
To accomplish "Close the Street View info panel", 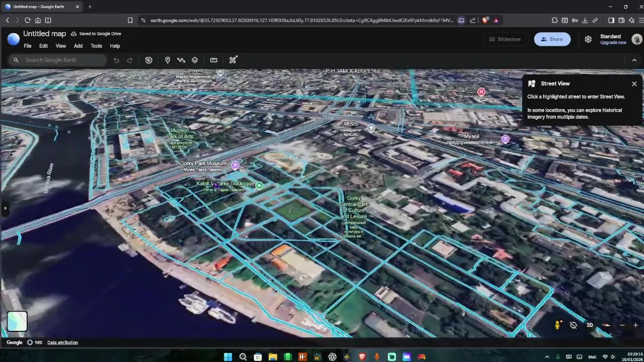I will pyautogui.click(x=634, y=84).
